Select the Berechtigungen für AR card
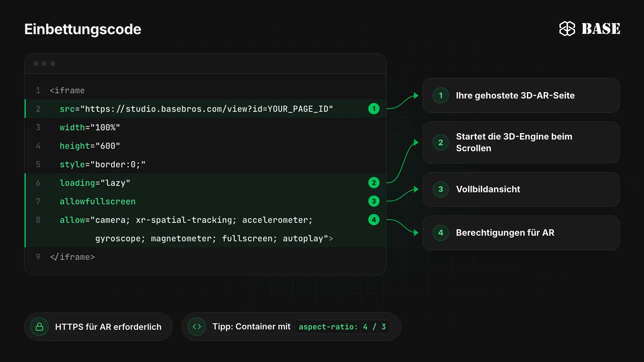Viewport: 644px width, 362px height. point(521,233)
